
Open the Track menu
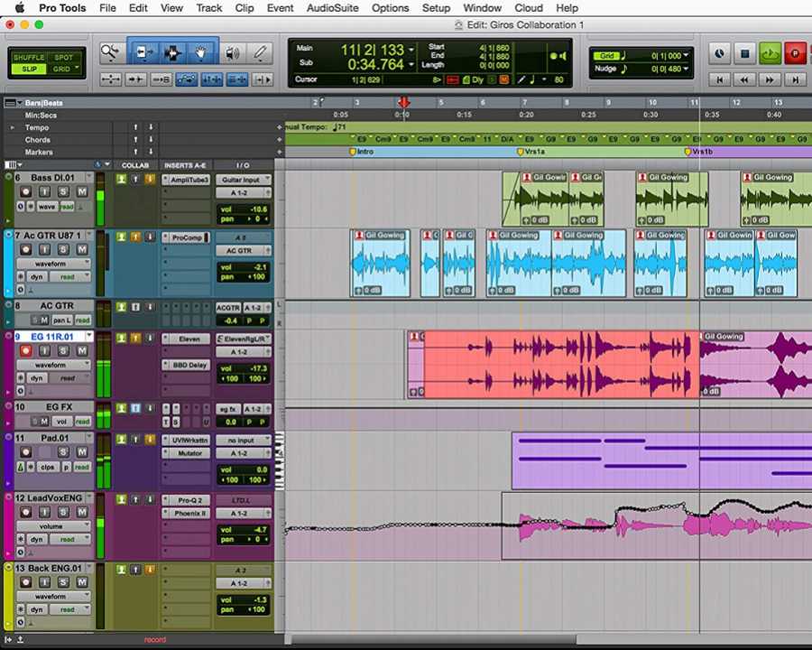(208, 8)
